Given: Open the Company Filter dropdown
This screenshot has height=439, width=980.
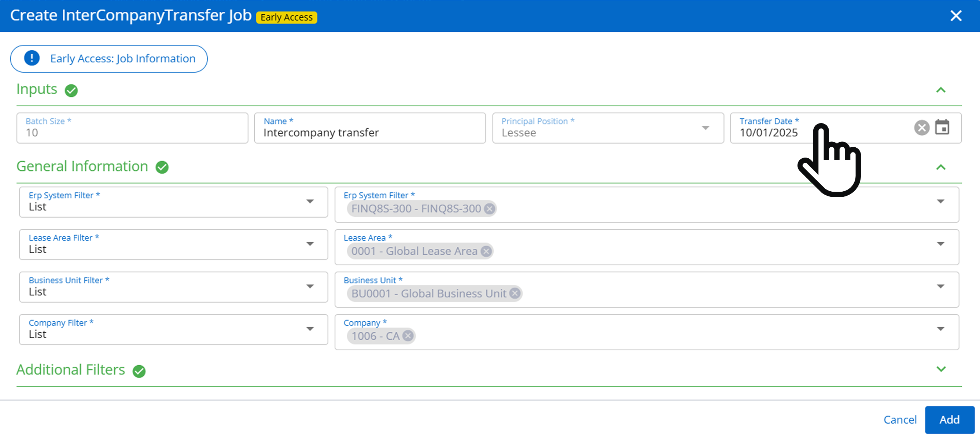Looking at the screenshot, I should pos(310,329).
